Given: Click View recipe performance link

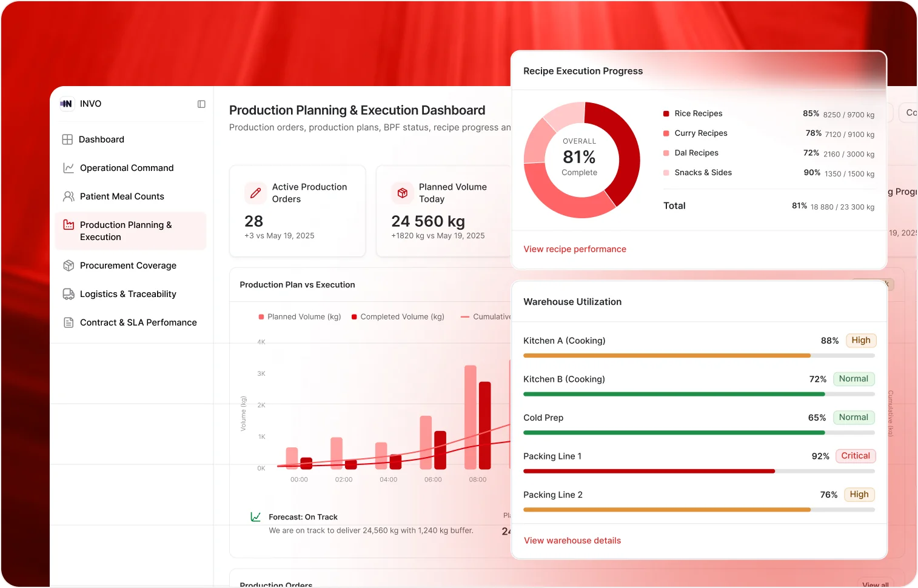Looking at the screenshot, I should point(575,249).
